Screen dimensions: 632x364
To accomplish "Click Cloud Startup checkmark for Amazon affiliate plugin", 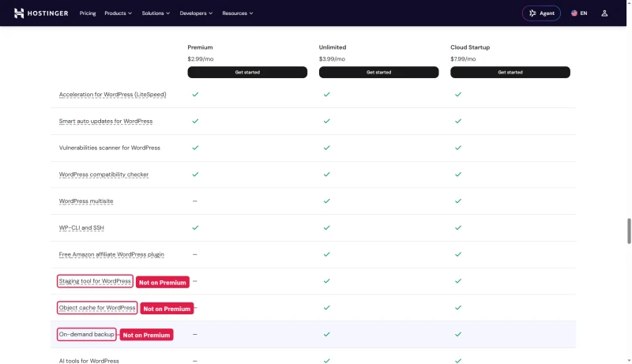I will [458, 254].
